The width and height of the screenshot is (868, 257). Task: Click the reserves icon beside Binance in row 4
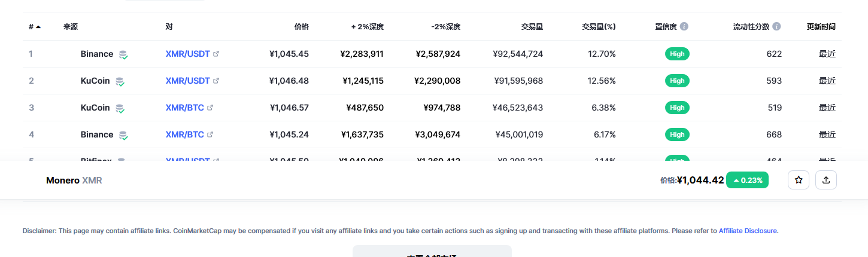123,135
